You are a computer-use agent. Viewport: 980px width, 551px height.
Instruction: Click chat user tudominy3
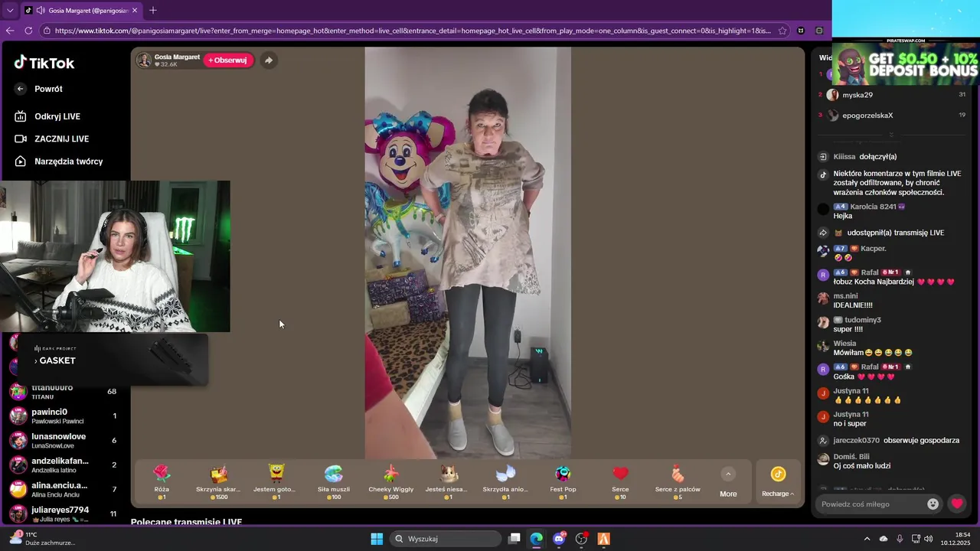pyautogui.click(x=862, y=320)
